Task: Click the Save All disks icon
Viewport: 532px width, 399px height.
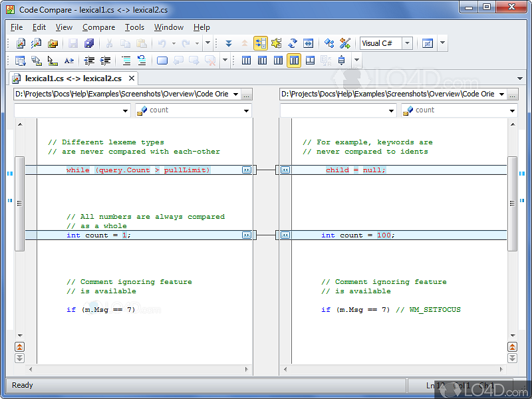Action: pos(88,43)
